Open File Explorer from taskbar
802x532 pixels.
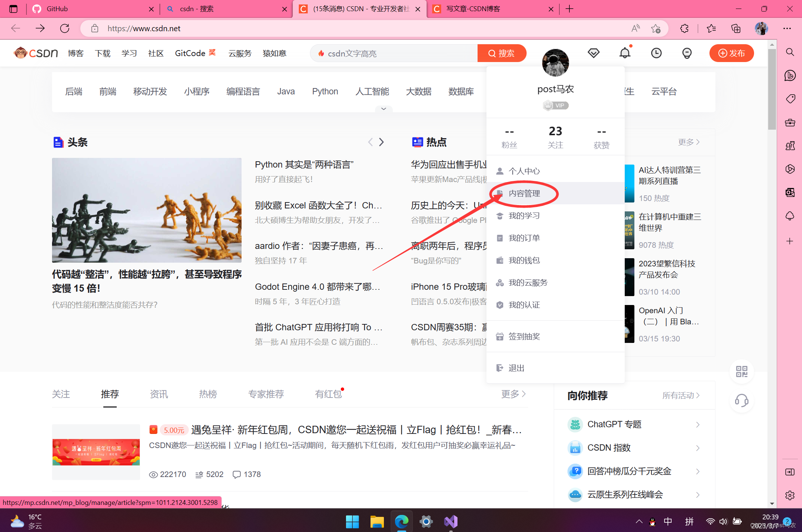(377, 522)
